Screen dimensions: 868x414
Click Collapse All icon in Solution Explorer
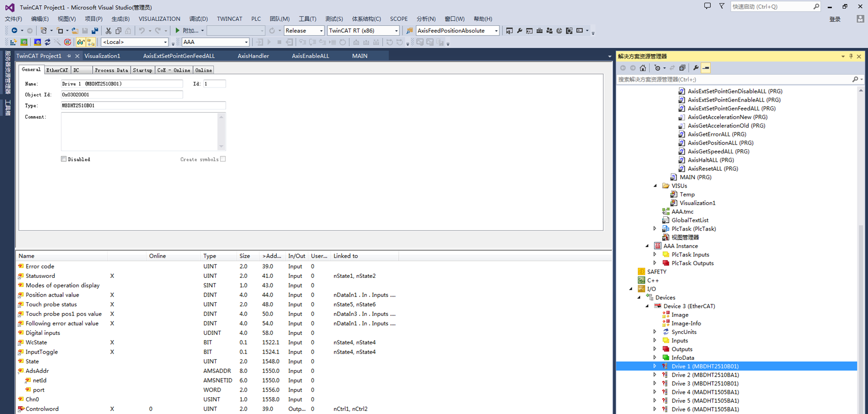click(x=682, y=68)
